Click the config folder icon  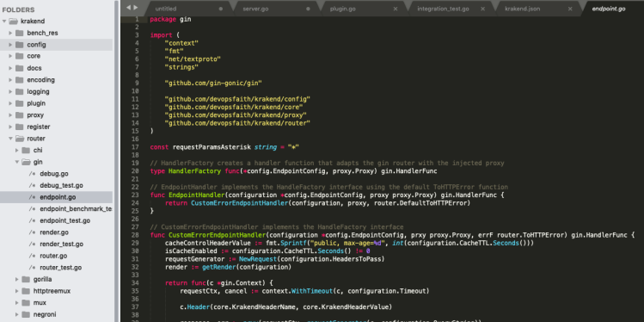coord(19,45)
